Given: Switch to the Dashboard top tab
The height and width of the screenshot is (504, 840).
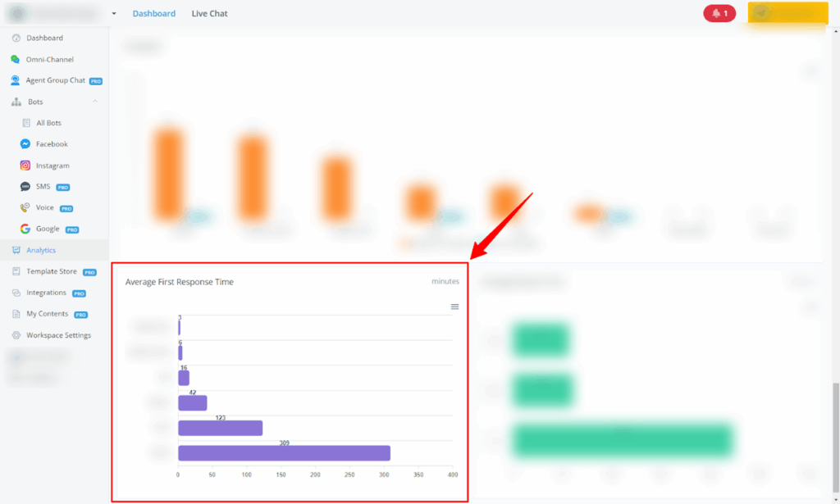Looking at the screenshot, I should coord(153,14).
